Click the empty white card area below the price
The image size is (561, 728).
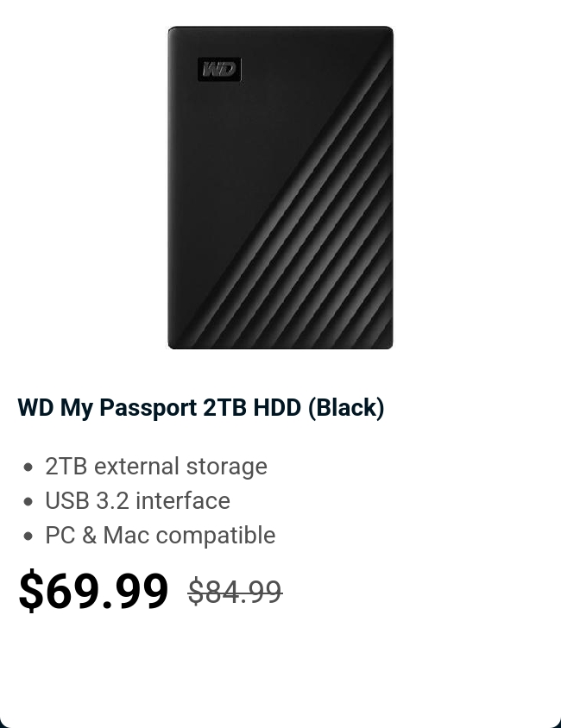(280, 673)
